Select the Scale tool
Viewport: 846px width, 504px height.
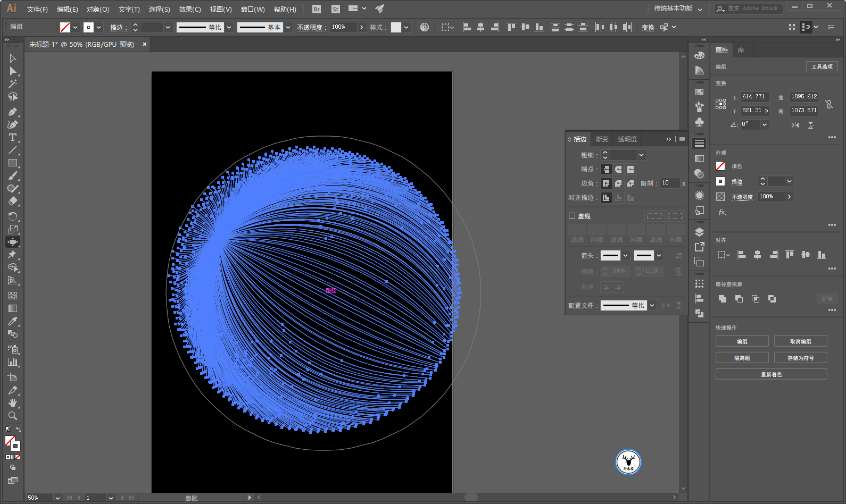point(13,229)
